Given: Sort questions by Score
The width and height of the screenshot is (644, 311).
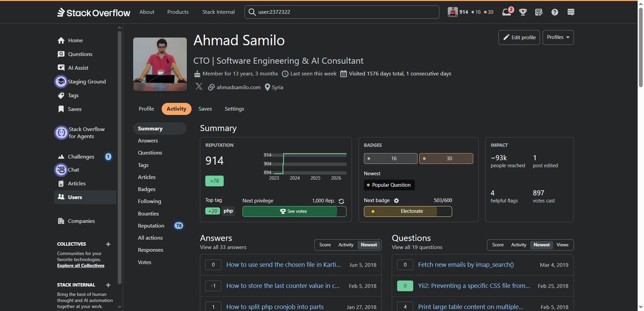Looking at the screenshot, I should (x=498, y=245).
